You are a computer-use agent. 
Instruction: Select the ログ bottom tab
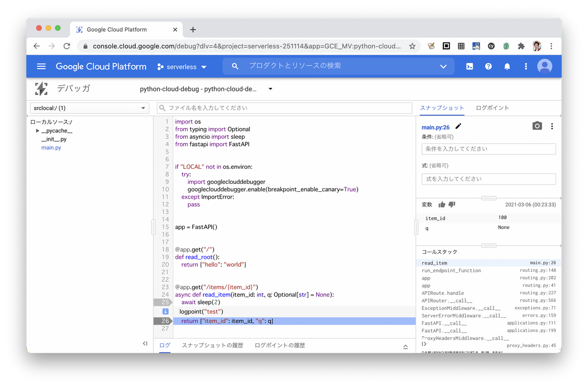tap(165, 345)
